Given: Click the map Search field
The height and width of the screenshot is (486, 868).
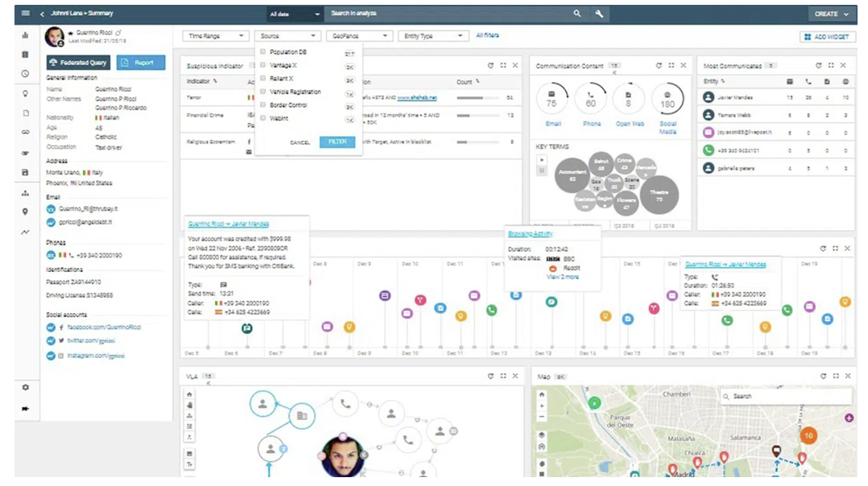Looking at the screenshot, I should [x=786, y=397].
